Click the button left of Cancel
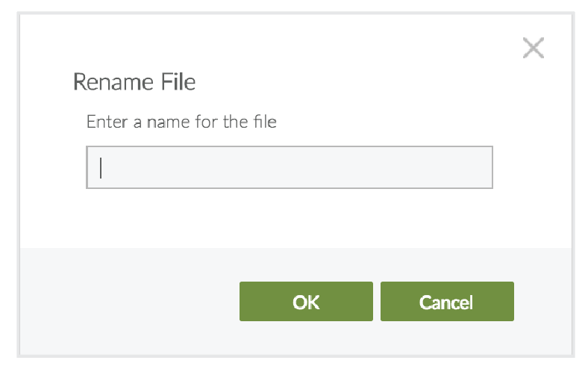Viewport: 588px width, 372px height. pyautogui.click(x=306, y=302)
